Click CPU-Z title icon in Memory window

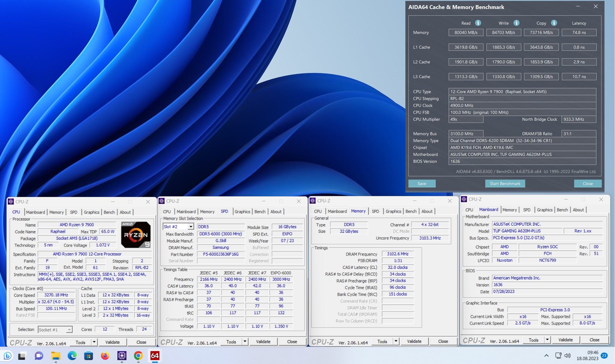313,201
